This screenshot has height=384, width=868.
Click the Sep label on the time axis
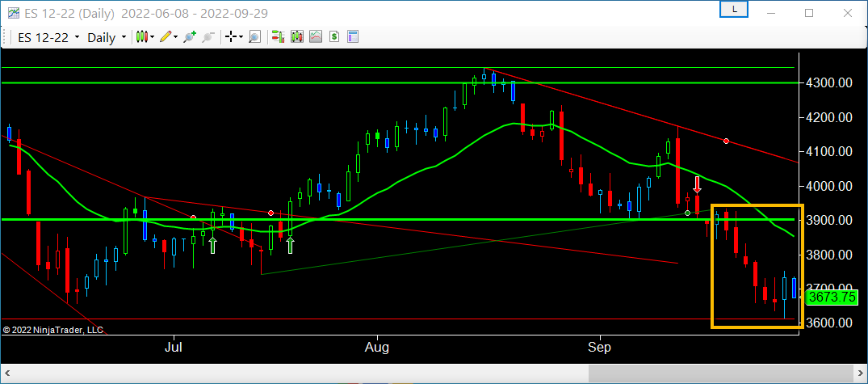pyautogui.click(x=600, y=348)
